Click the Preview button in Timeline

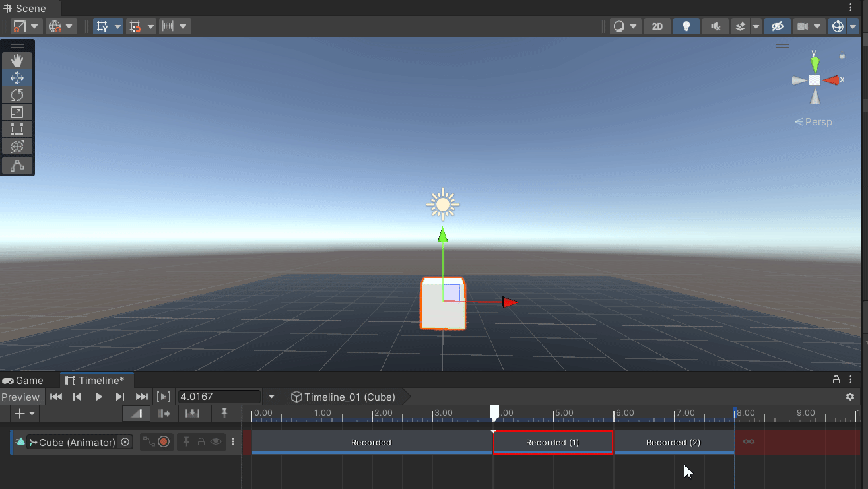click(20, 397)
